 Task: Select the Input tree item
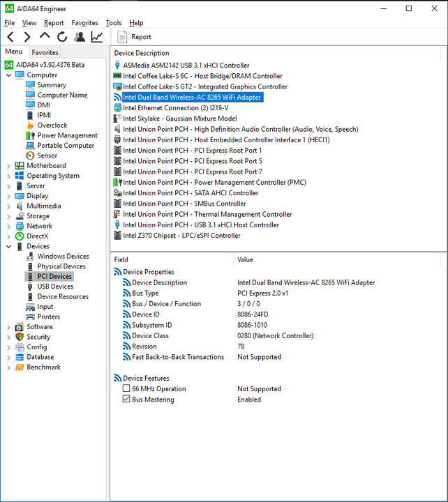(x=45, y=307)
